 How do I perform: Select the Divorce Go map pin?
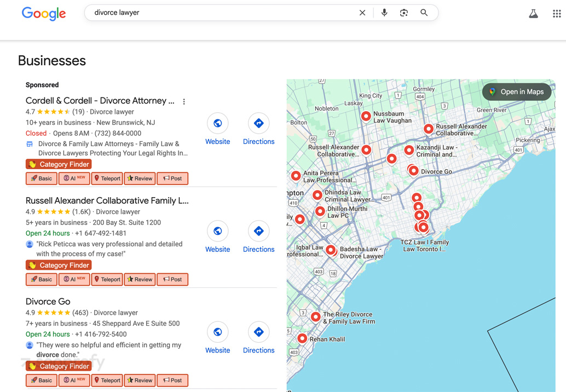click(414, 170)
